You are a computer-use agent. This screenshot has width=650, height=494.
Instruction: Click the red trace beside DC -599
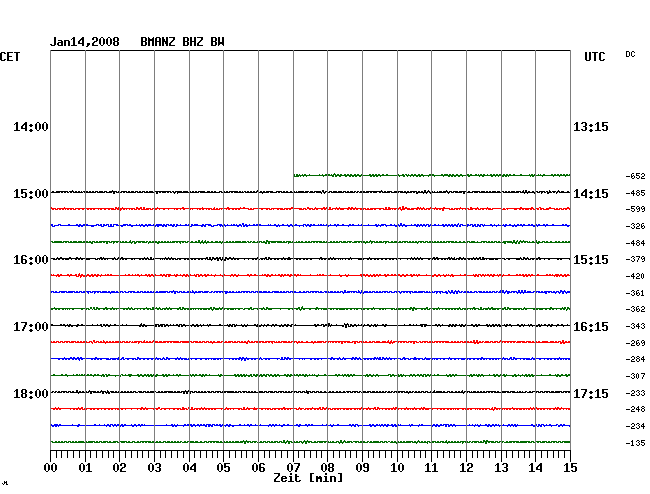310,208
